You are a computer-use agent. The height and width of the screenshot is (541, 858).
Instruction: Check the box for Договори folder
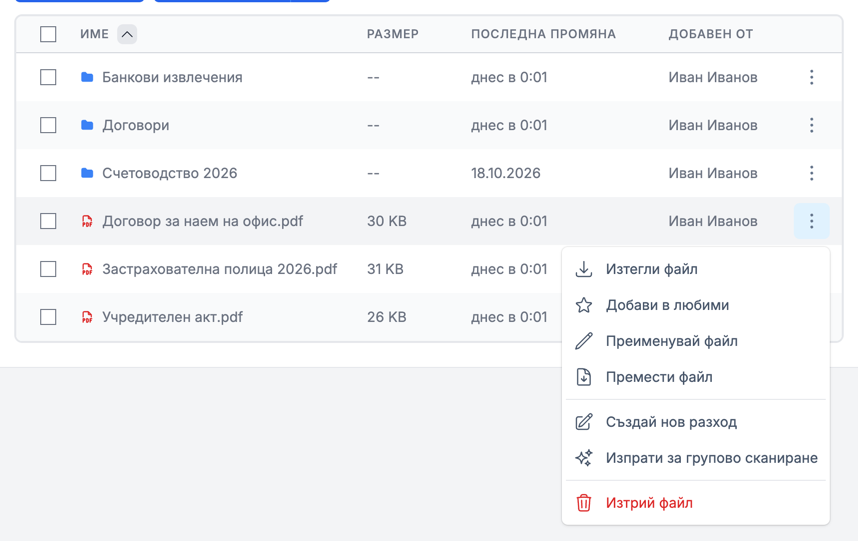point(48,125)
